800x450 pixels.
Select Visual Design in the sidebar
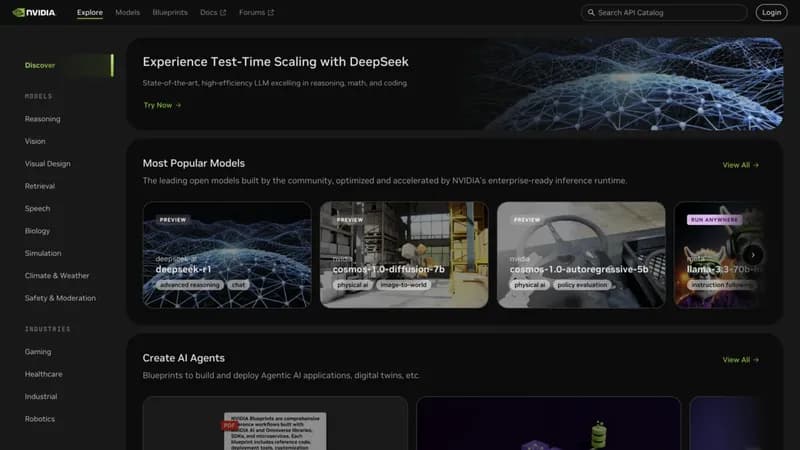click(47, 164)
